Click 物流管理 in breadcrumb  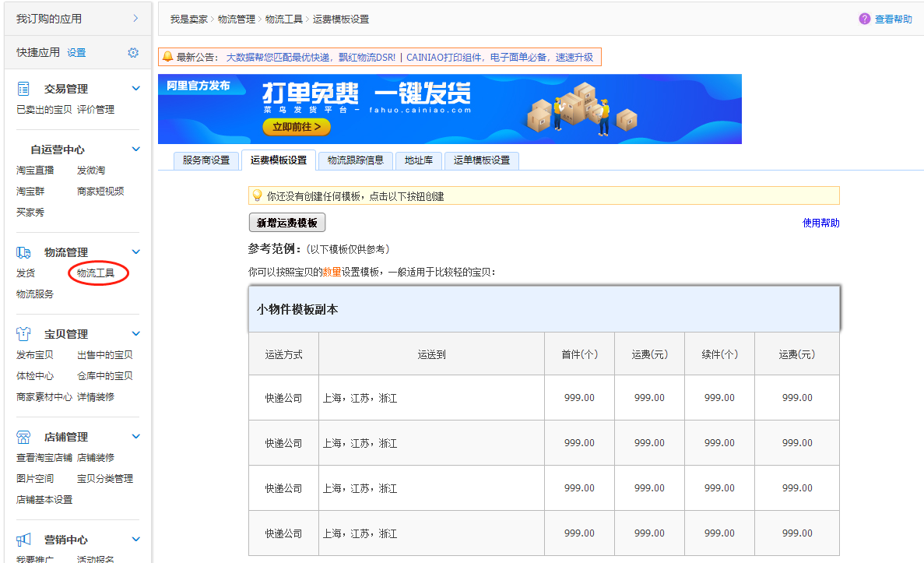[x=237, y=19]
